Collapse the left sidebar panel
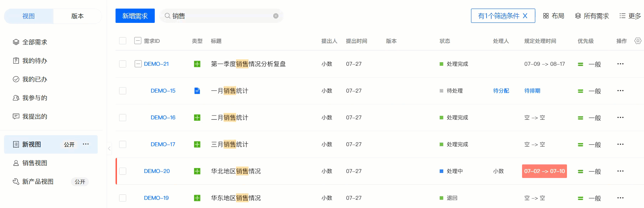The image size is (644, 208). point(109,148)
